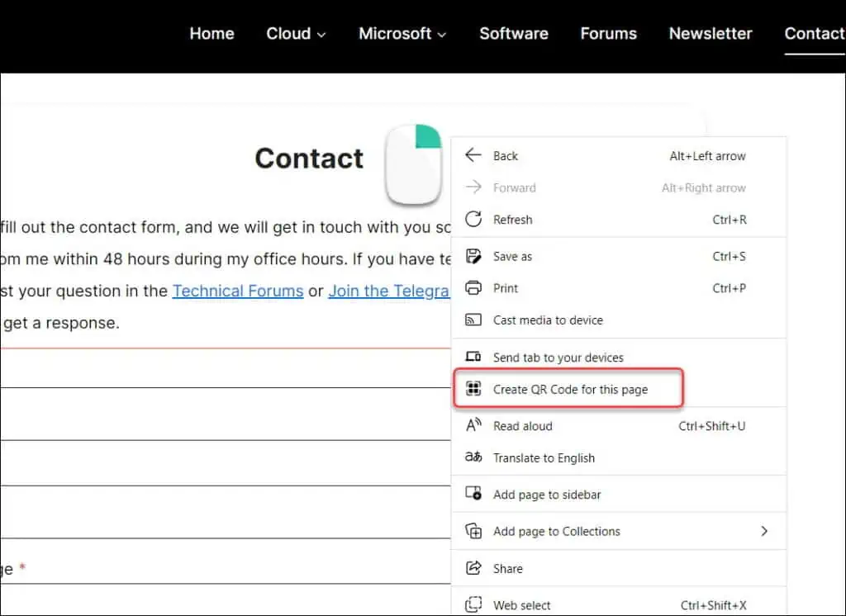The image size is (846, 616).
Task: Follow the Join the Telegram hyperlink
Action: coord(389,291)
